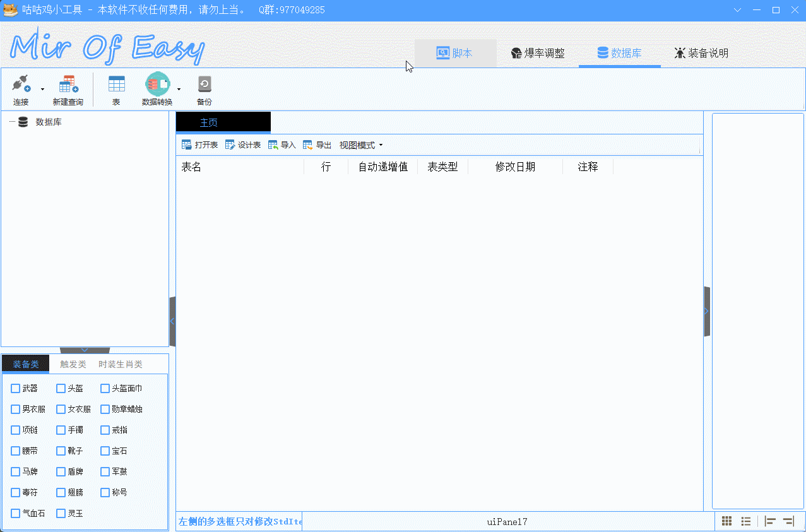Click the 设计表 button

[x=243, y=145]
